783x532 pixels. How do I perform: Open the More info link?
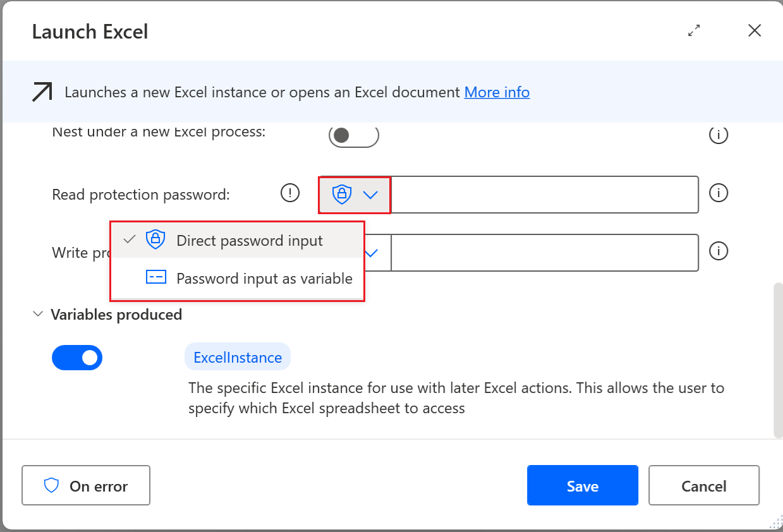[497, 92]
